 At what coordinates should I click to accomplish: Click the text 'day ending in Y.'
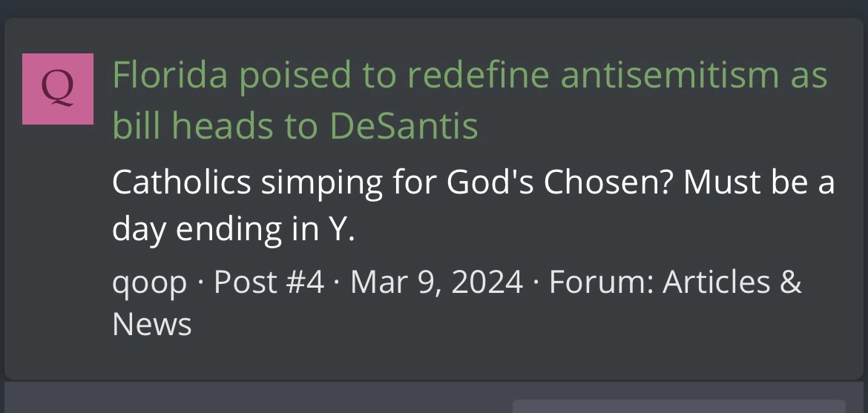point(233,228)
